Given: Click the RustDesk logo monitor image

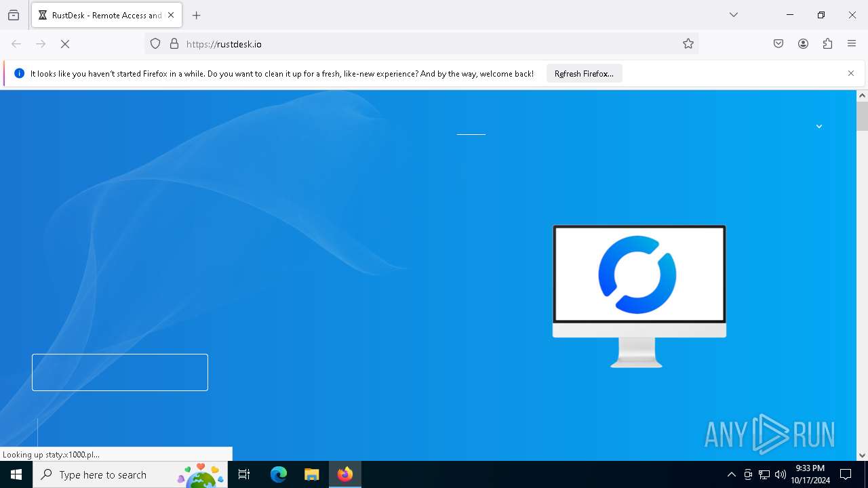Looking at the screenshot, I should (639, 296).
